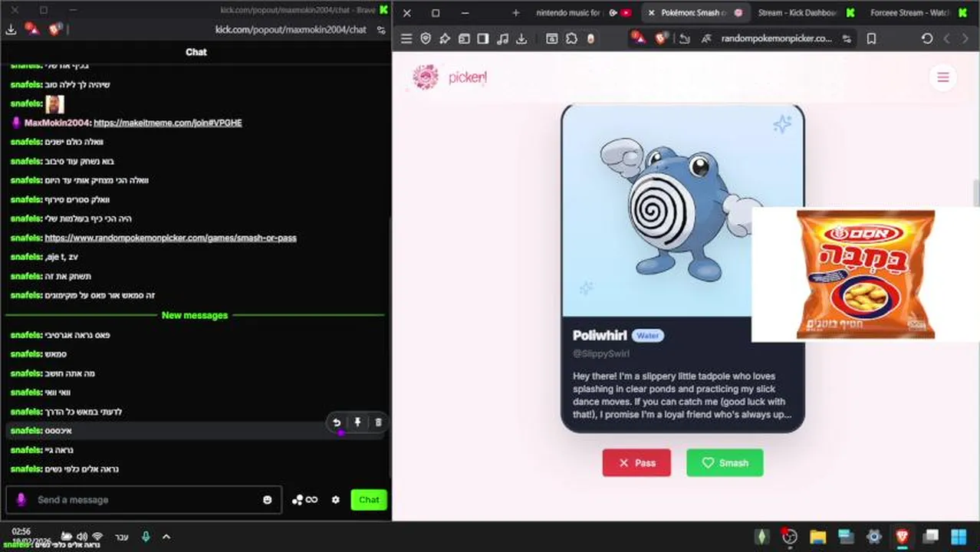Open the site settings icon beside randompokemonpicker URL
Screen dimensions: 980x552
click(x=847, y=38)
